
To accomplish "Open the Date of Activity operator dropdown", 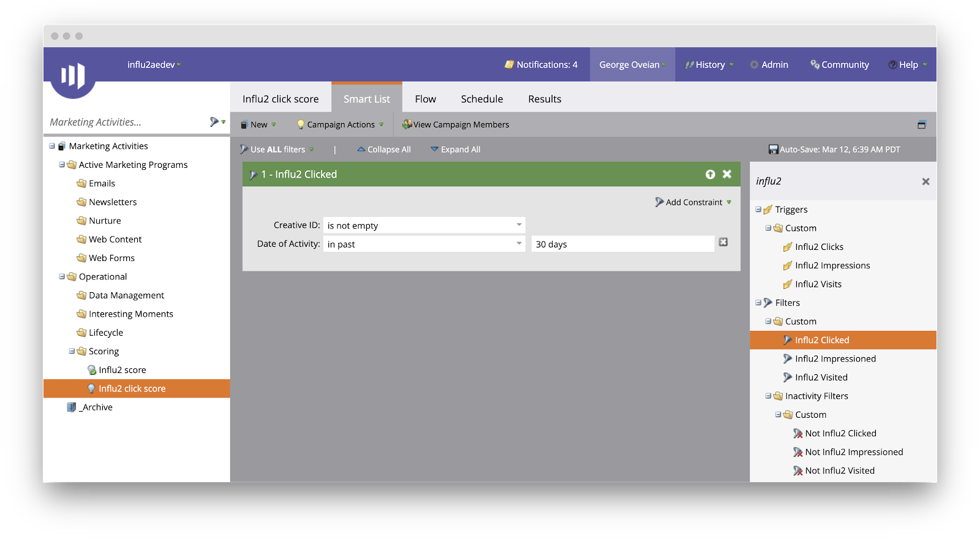I will pos(518,244).
